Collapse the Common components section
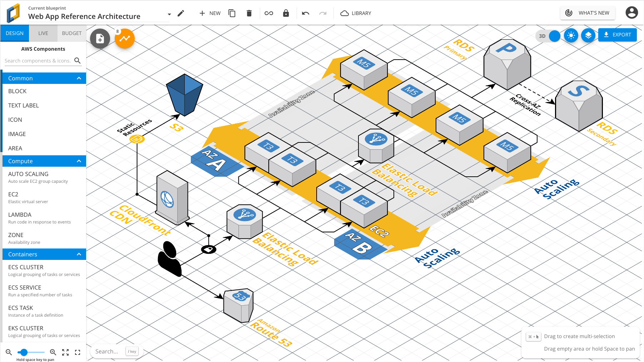Image resolution: width=644 pixels, height=362 pixels. pyautogui.click(x=79, y=78)
